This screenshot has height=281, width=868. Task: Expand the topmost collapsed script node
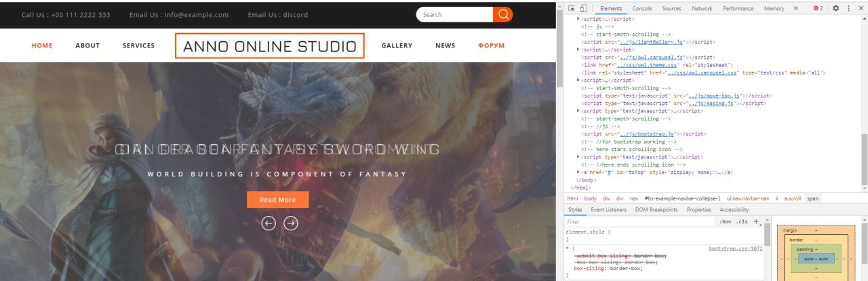[x=578, y=19]
